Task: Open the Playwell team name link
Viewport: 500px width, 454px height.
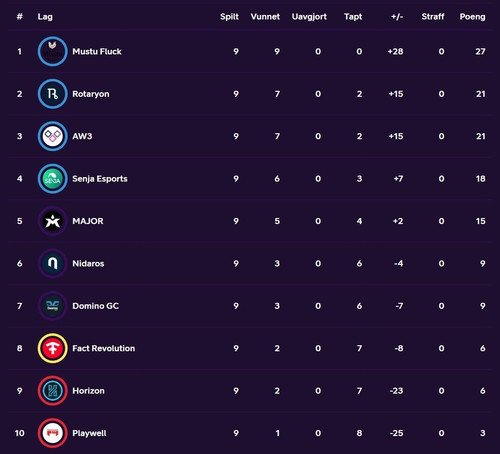Action: [x=89, y=433]
